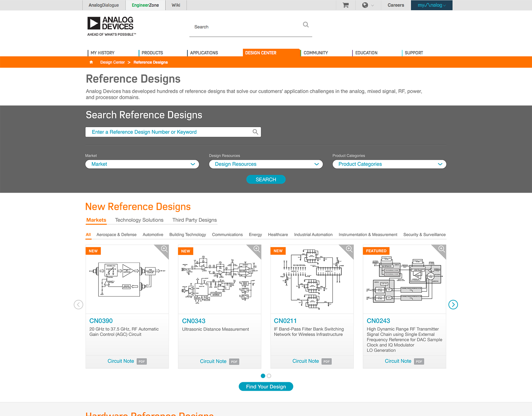Filter by Automotive market
Screen dimensions: 532x416
tap(153, 234)
